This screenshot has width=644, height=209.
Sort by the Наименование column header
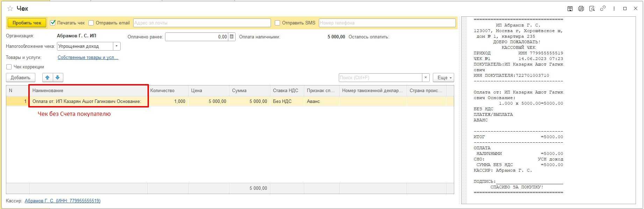(88, 91)
